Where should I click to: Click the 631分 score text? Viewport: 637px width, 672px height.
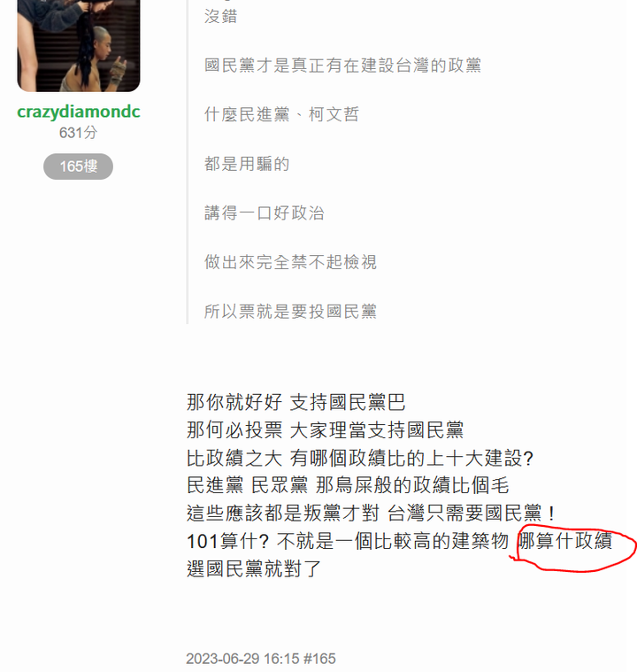click(79, 133)
